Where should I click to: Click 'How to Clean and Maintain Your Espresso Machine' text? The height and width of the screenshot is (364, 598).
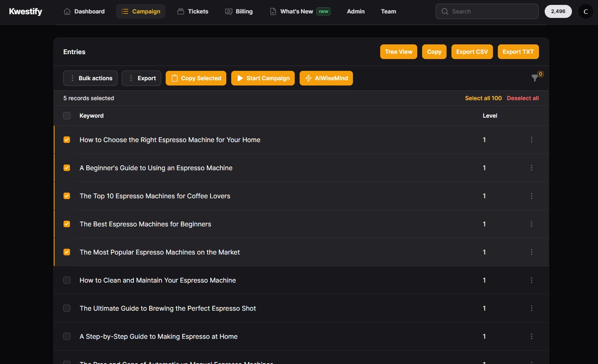158,280
